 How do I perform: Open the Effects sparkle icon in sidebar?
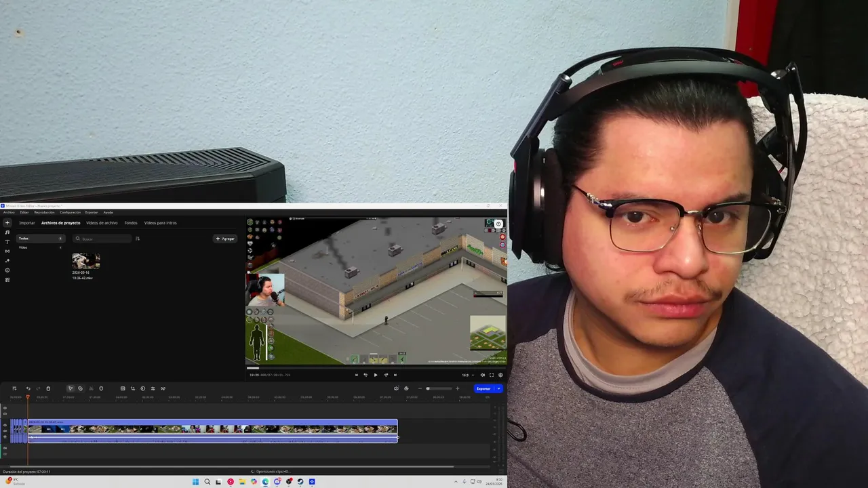(7, 261)
